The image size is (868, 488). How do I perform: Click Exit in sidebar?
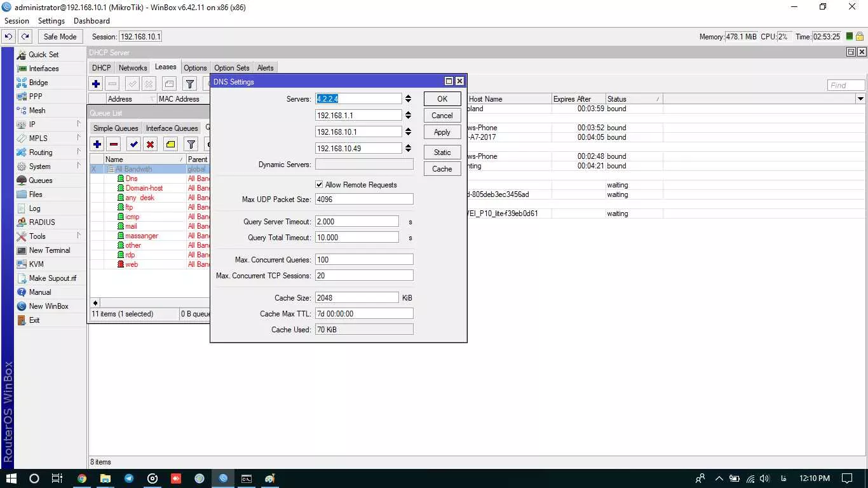pyautogui.click(x=34, y=320)
